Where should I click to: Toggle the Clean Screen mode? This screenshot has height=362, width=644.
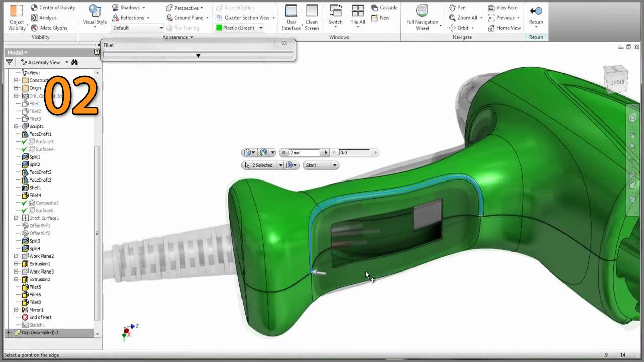click(312, 16)
